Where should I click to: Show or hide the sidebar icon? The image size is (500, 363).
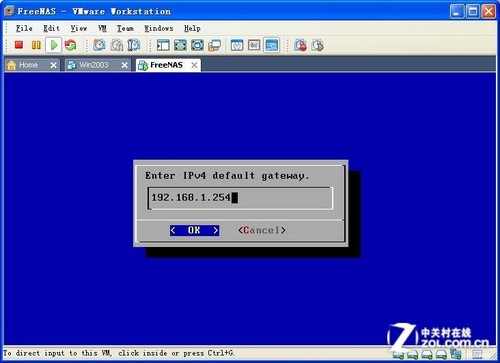163,45
